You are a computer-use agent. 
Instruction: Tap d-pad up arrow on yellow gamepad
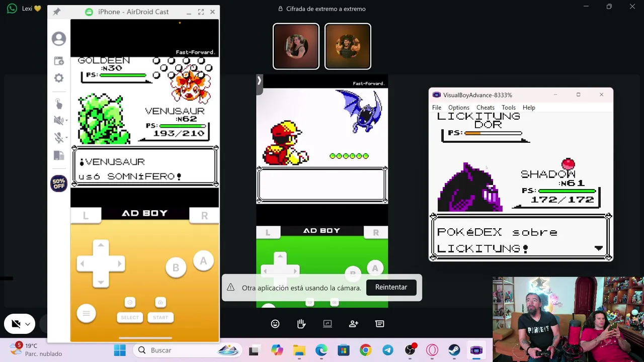(101, 245)
